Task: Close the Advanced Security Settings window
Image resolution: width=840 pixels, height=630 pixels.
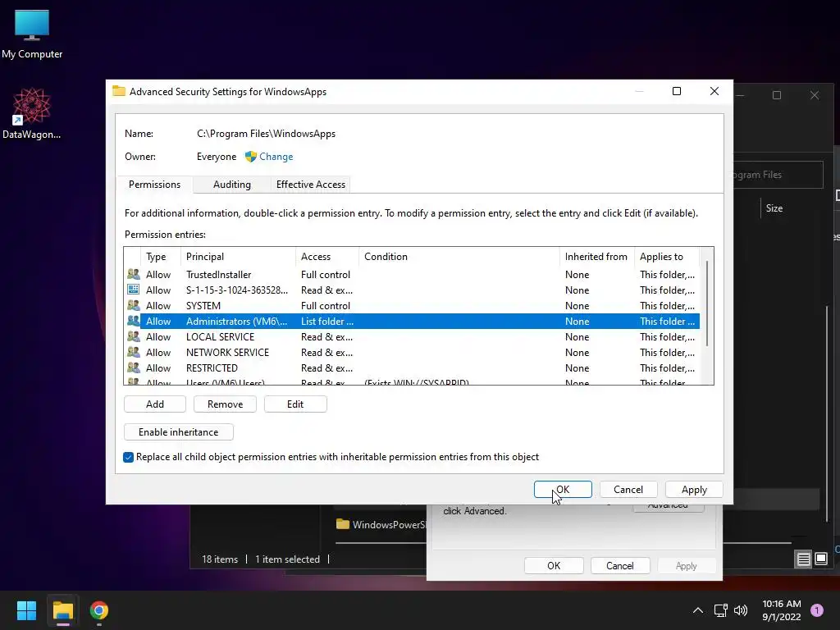Action: 714,91
